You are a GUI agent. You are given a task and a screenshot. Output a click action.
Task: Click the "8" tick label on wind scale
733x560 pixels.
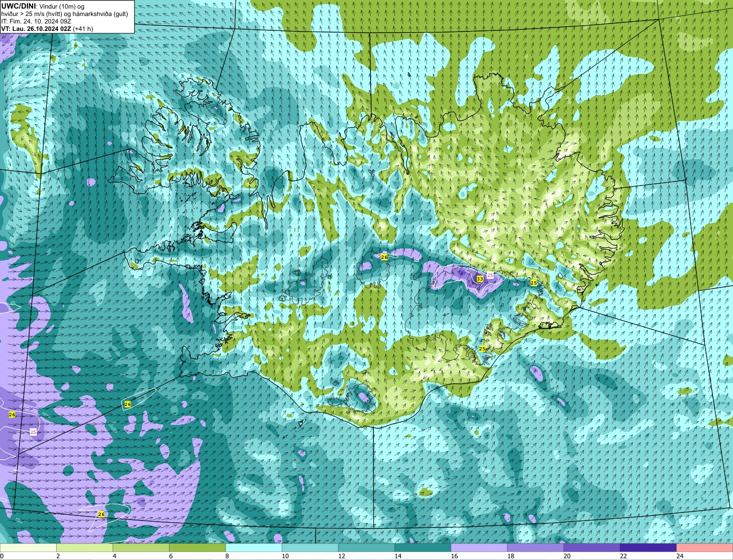coord(226,556)
